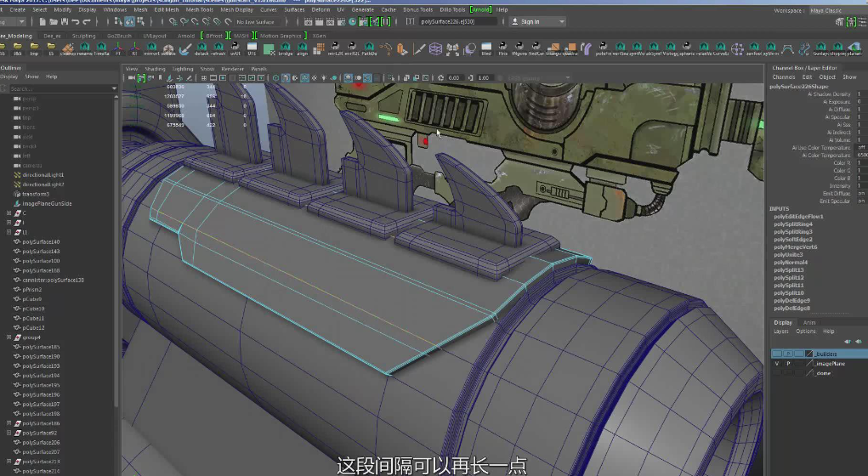Toggle P playback box of _builders layer

pos(788,354)
